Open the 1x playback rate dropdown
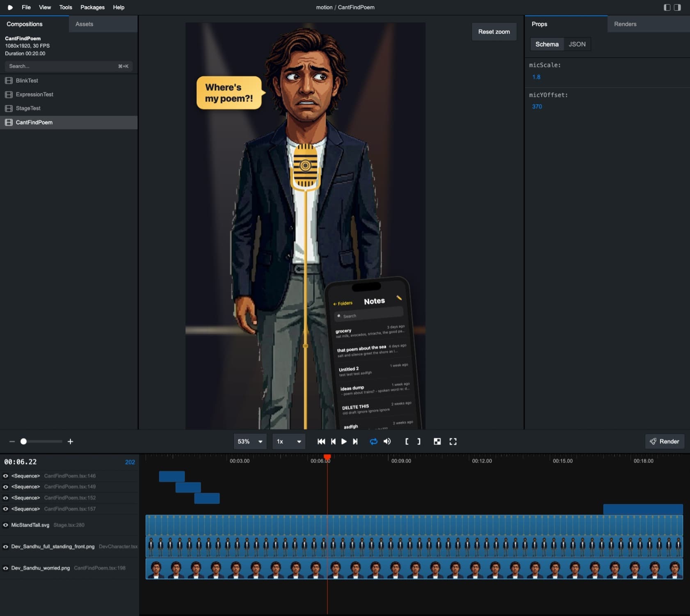This screenshot has width=690, height=616. pos(288,442)
